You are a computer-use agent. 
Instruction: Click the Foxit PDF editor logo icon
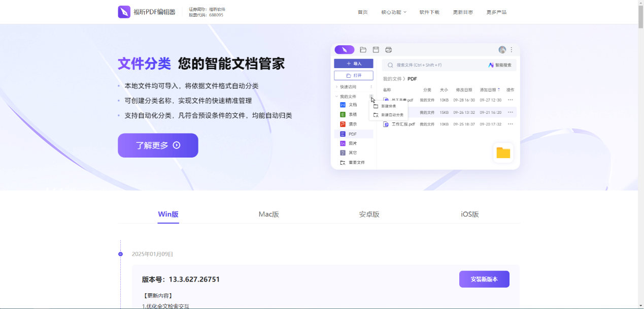click(x=124, y=12)
